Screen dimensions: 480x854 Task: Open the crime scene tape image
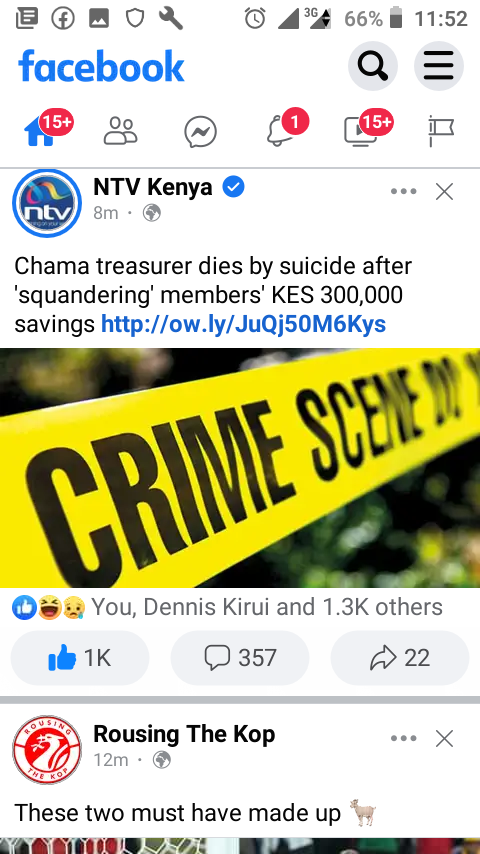[x=240, y=468]
